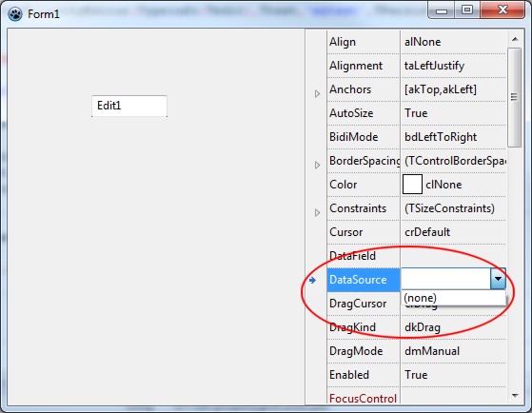This screenshot has width=532, height=413.
Task: Click the scrollbar up arrow
Action: [x=515, y=39]
